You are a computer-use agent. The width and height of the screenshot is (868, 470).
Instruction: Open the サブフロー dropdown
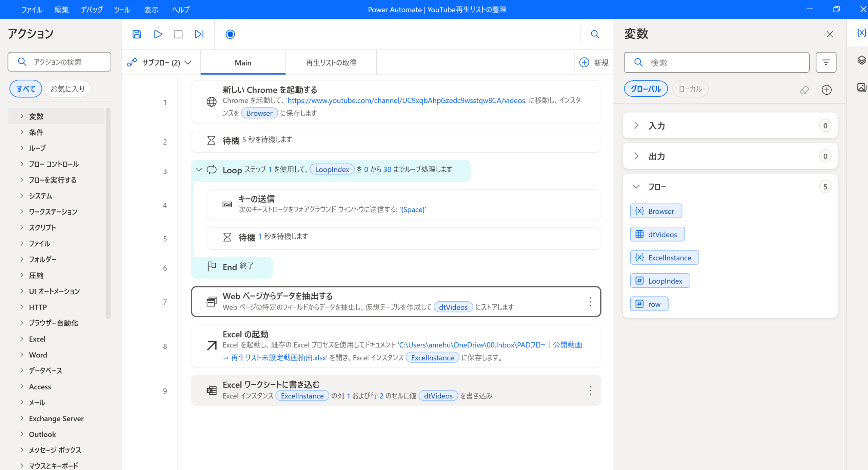pyautogui.click(x=160, y=63)
